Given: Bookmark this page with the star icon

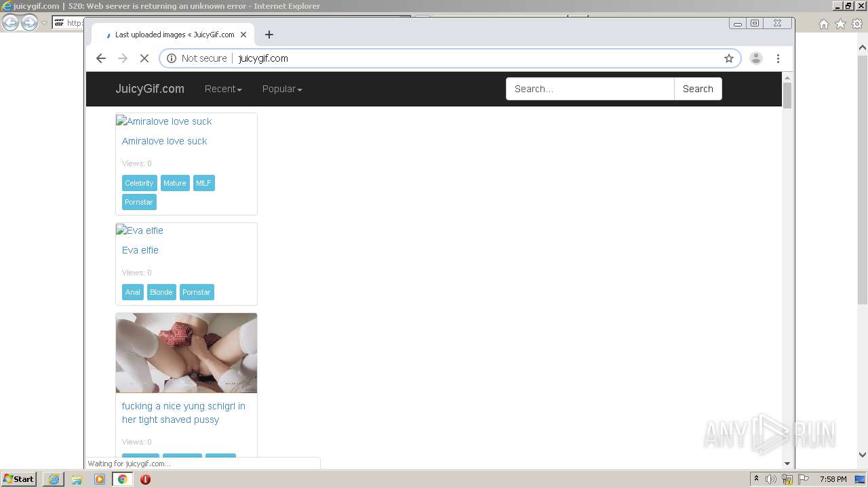Looking at the screenshot, I should 729,58.
